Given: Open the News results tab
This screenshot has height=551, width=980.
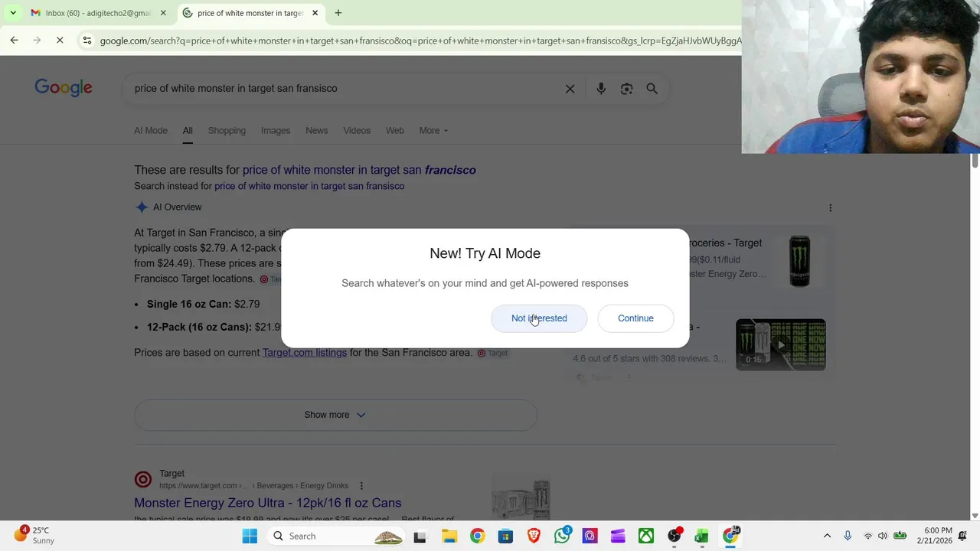Looking at the screenshot, I should [317, 130].
